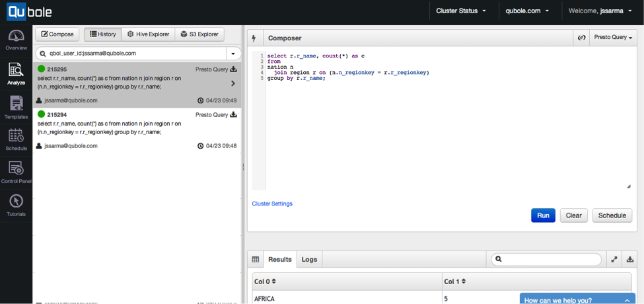Open the Cluster Settings link

tap(272, 204)
